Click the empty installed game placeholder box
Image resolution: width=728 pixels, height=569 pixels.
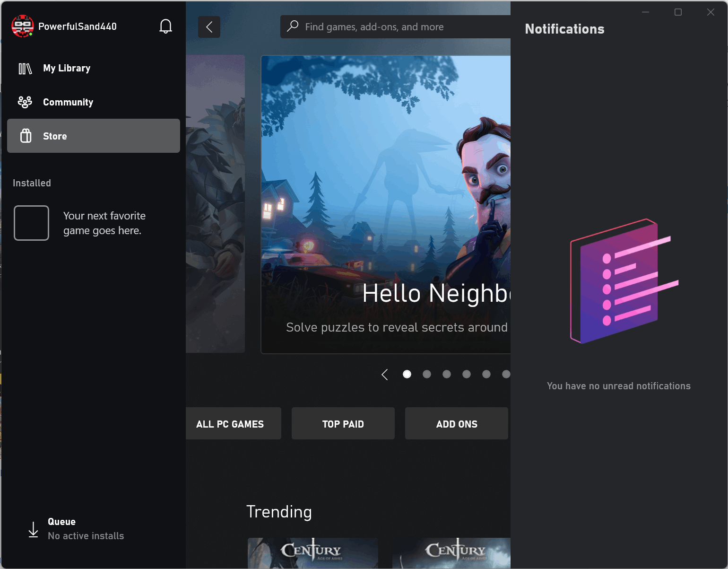pyautogui.click(x=31, y=223)
